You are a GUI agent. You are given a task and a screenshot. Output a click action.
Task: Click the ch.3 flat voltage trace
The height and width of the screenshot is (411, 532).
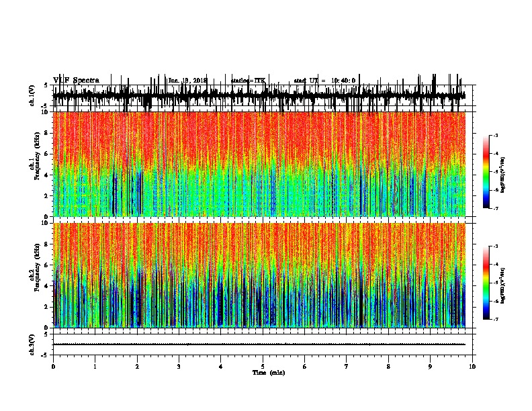(259, 345)
